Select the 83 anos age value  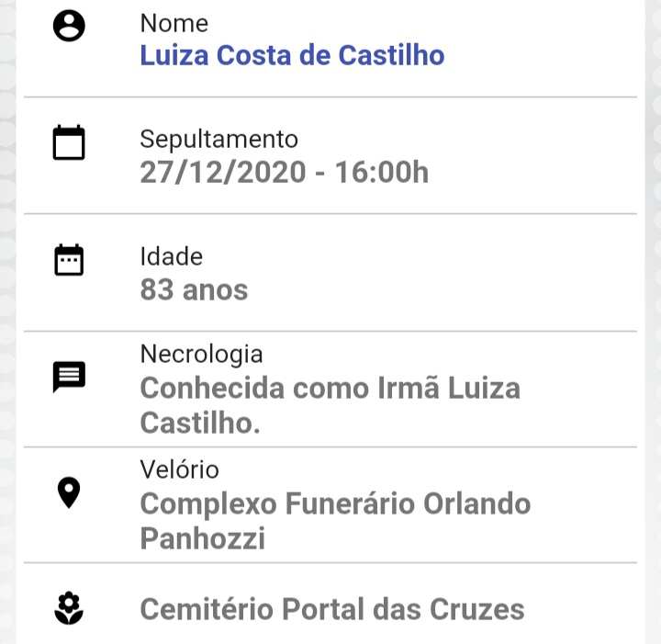coord(194,289)
